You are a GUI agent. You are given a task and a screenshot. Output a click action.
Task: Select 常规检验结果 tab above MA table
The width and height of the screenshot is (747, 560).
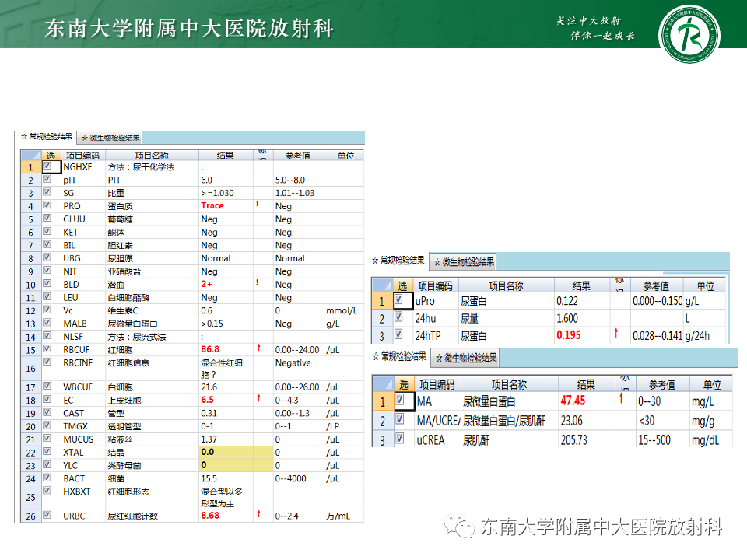click(399, 356)
